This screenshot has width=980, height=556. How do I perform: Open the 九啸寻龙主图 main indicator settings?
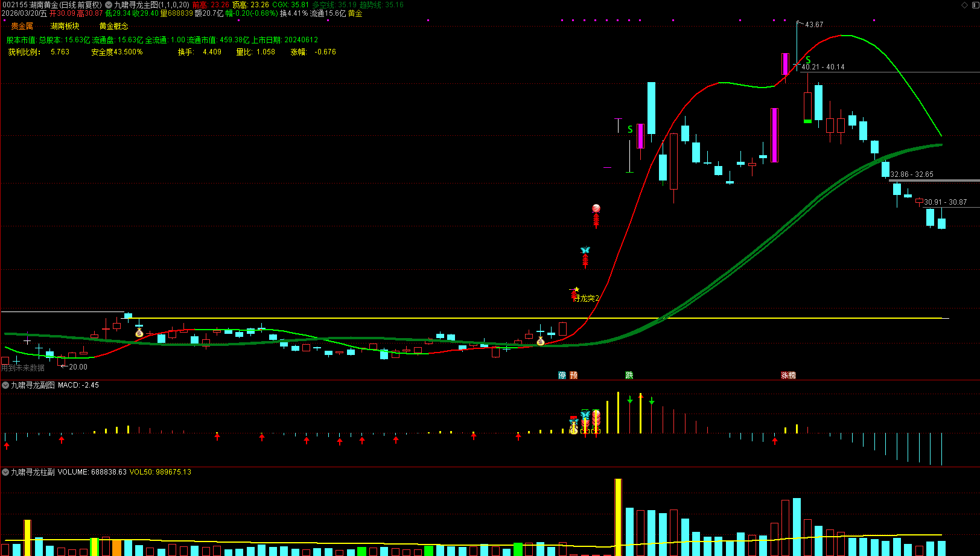click(151, 5)
